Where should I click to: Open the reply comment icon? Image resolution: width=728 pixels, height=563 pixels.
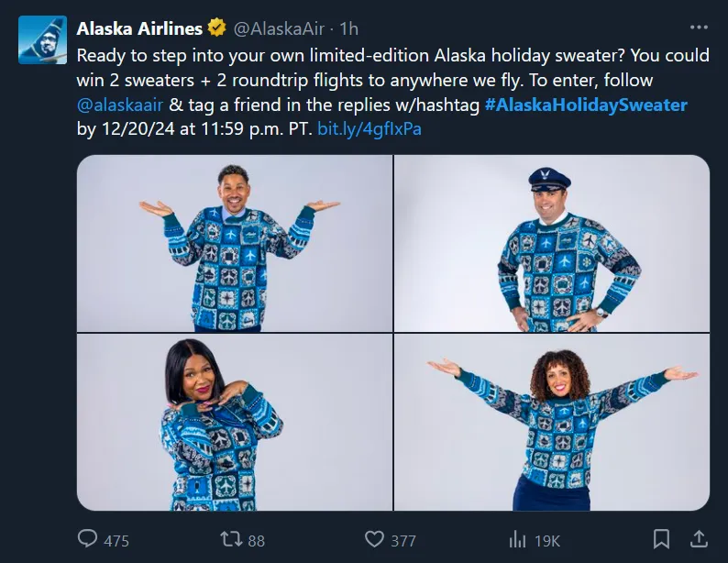(x=88, y=539)
